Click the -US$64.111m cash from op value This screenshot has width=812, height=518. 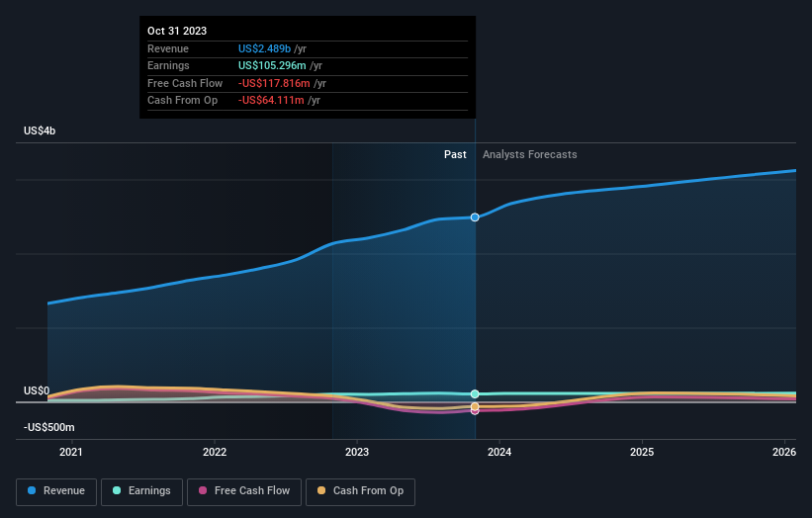tap(271, 101)
